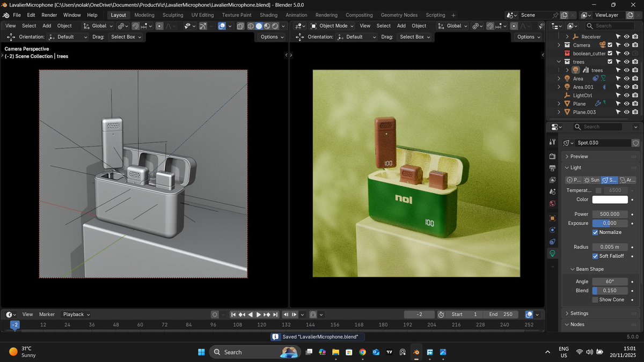
Task: Uncheck the boolean_cutter collection checkbox
Action: 610,53
